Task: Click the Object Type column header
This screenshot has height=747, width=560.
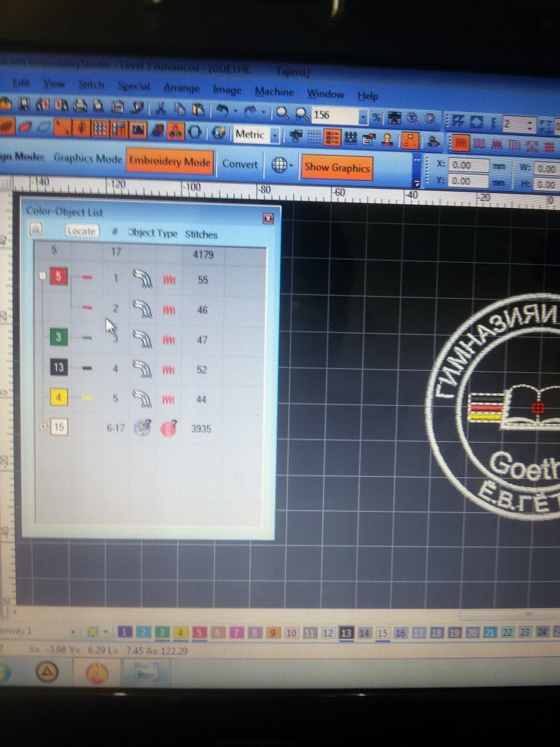Action: click(153, 233)
